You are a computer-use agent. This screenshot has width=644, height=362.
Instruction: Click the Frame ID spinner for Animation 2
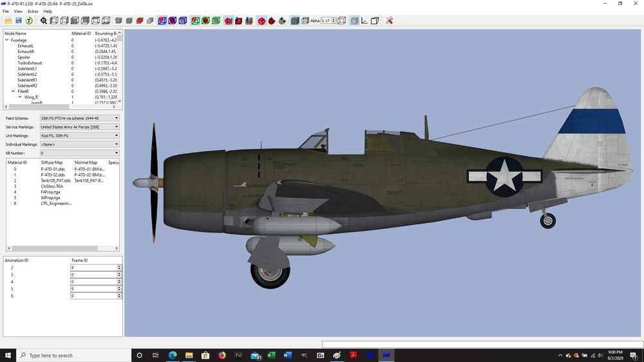[x=119, y=267]
